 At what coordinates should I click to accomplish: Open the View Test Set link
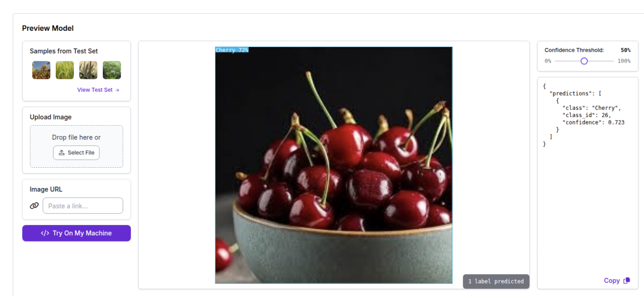[x=98, y=90]
